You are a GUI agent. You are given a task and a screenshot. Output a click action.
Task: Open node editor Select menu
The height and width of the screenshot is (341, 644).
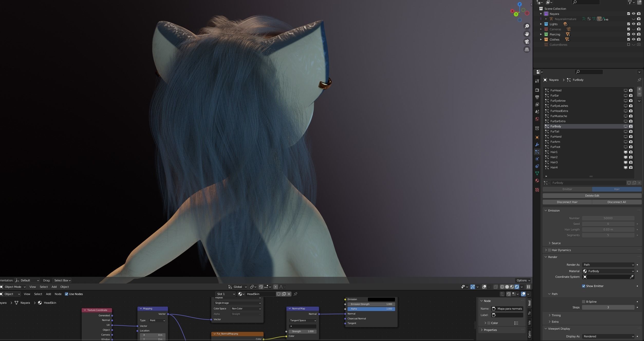pos(38,294)
